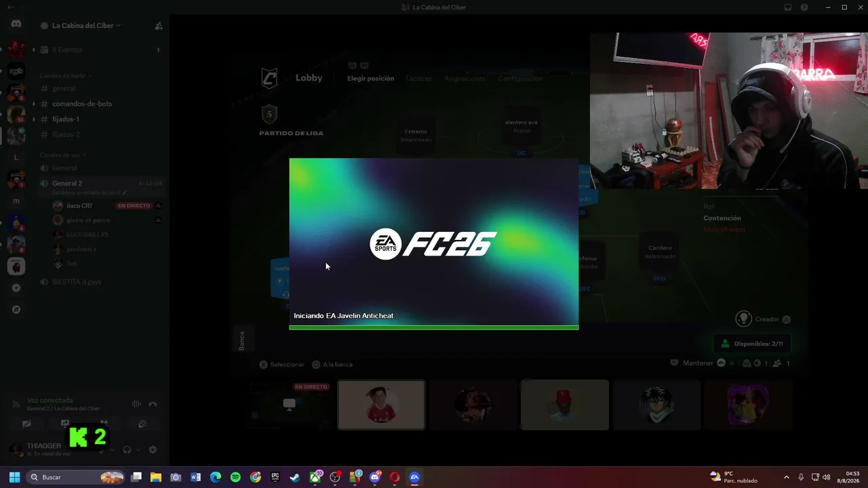Click the Seleccionar prompt in the stream
Viewport: 868px width, 488px height.
coord(282,365)
